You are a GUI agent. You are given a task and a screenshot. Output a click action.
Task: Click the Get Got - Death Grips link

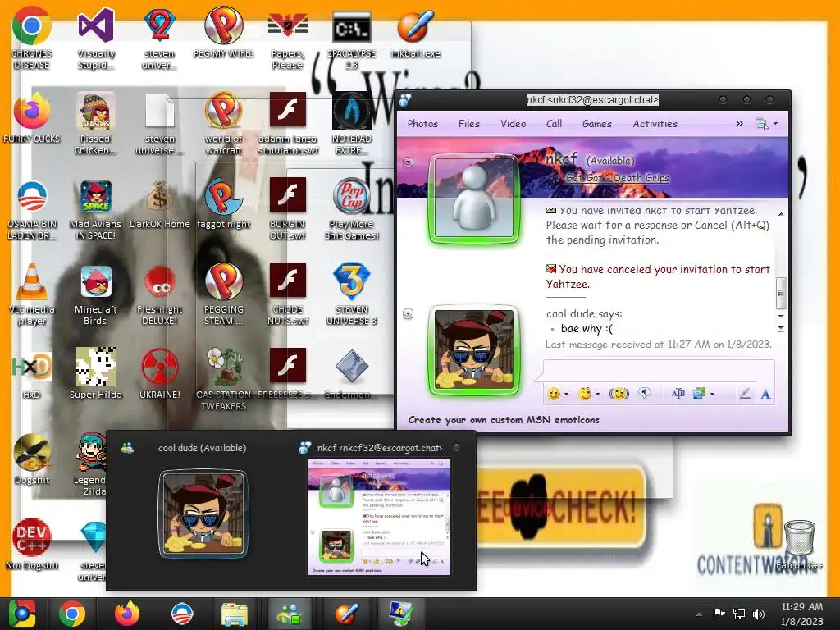coord(617,178)
